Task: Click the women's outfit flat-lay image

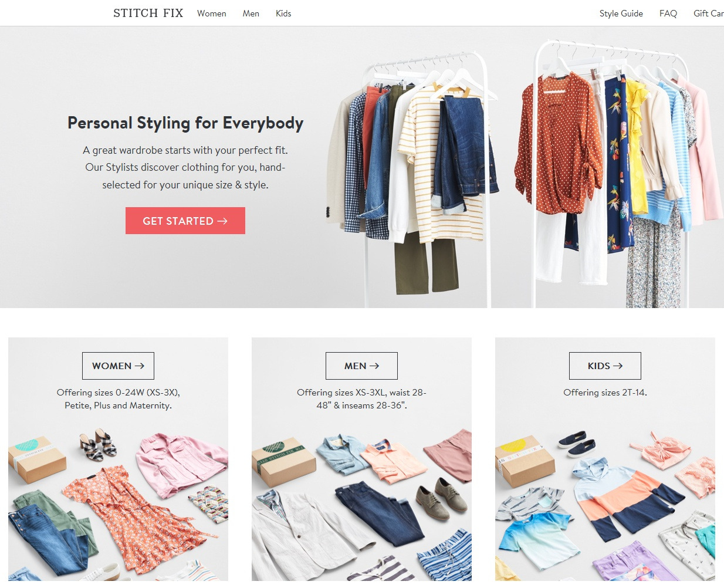Action: coord(118,505)
